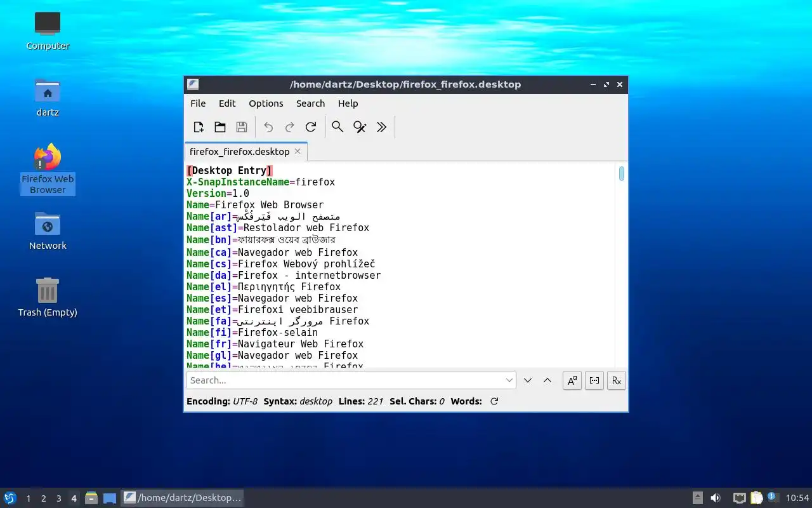
Task: Open the Options menu
Action: (x=266, y=104)
